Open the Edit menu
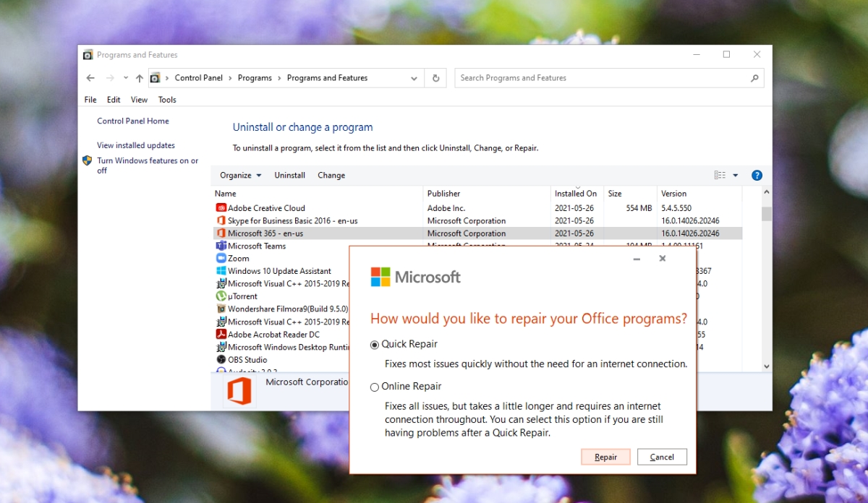The height and width of the screenshot is (503, 868). (114, 100)
